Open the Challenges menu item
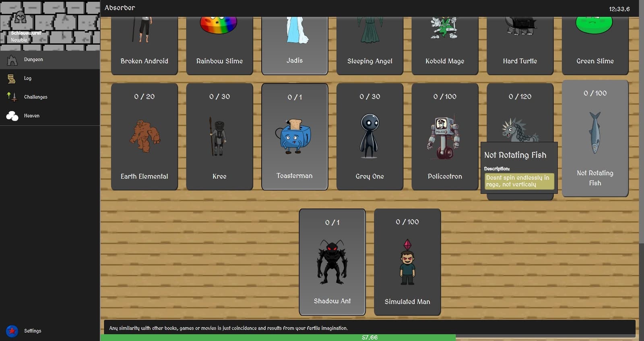The width and height of the screenshot is (644, 341). (x=50, y=97)
